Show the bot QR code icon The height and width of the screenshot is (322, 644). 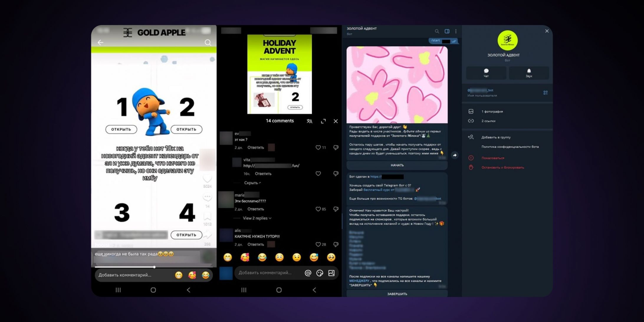pyautogui.click(x=545, y=93)
